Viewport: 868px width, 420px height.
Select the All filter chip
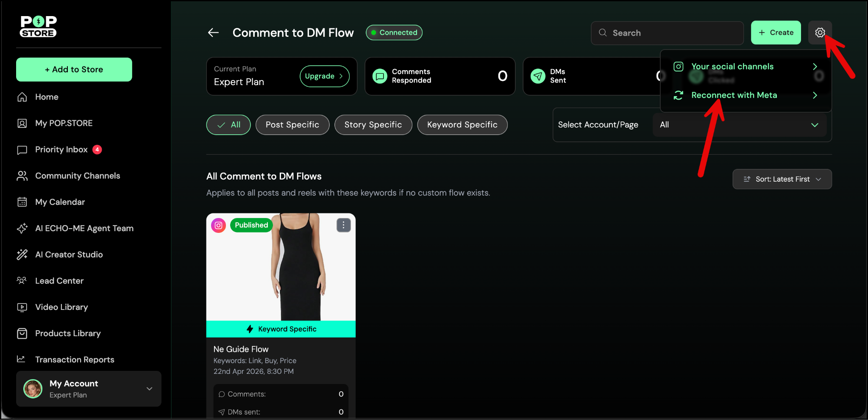coord(228,125)
